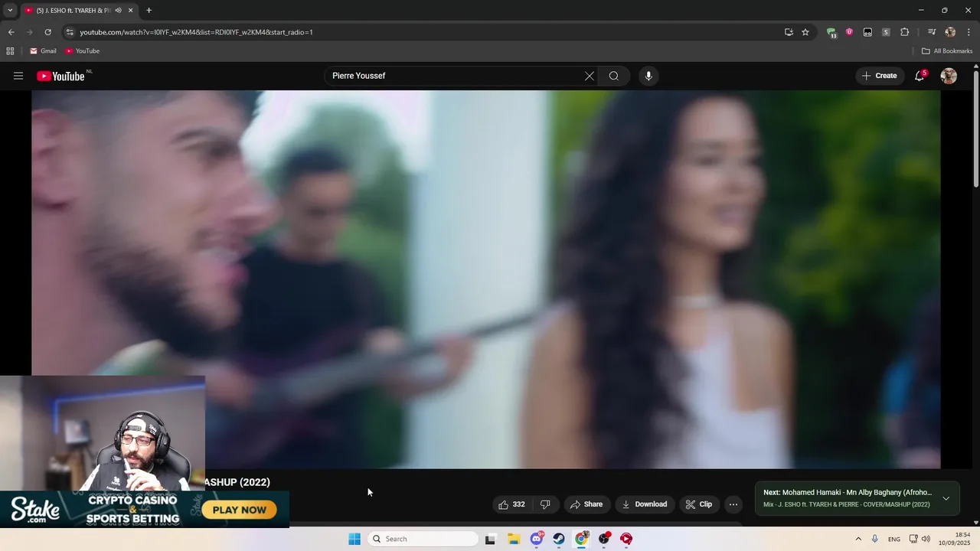
Task: Change ENG input language
Action: (x=894, y=539)
